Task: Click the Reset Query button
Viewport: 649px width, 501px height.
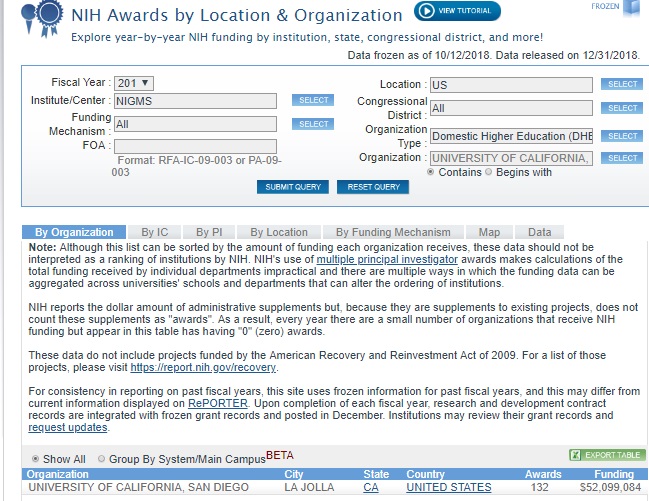Action: coord(373,187)
